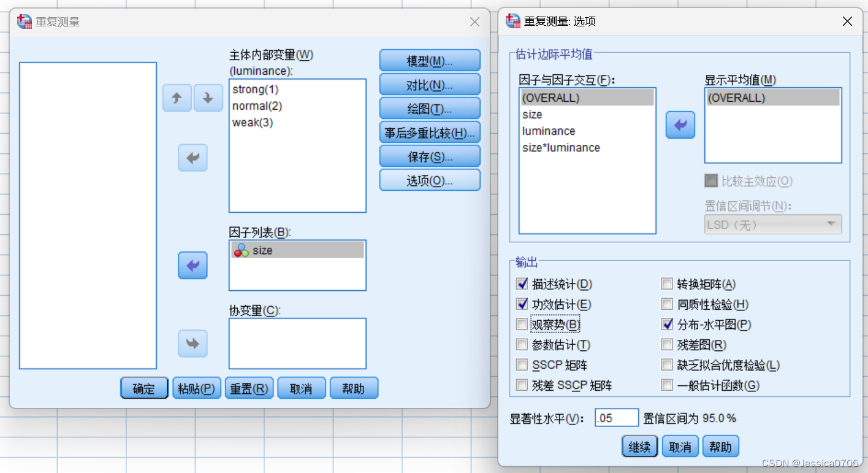Open the 绘图(T)... dialog
Screen dimensions: 868x473
pos(430,109)
